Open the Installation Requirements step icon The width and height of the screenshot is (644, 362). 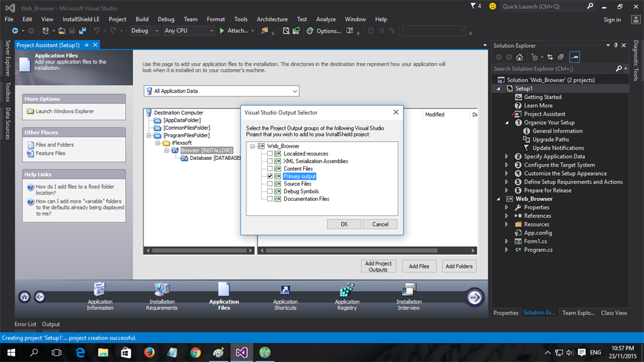(x=162, y=289)
